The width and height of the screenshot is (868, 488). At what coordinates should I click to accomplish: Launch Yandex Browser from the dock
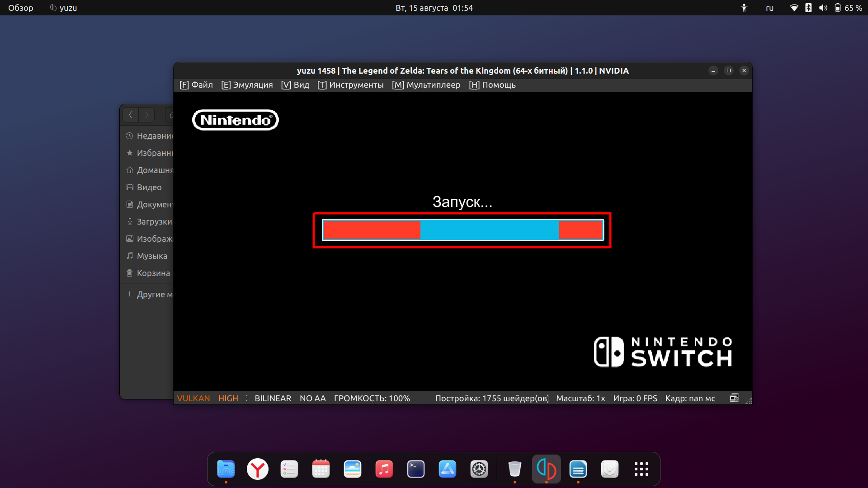coord(258,469)
